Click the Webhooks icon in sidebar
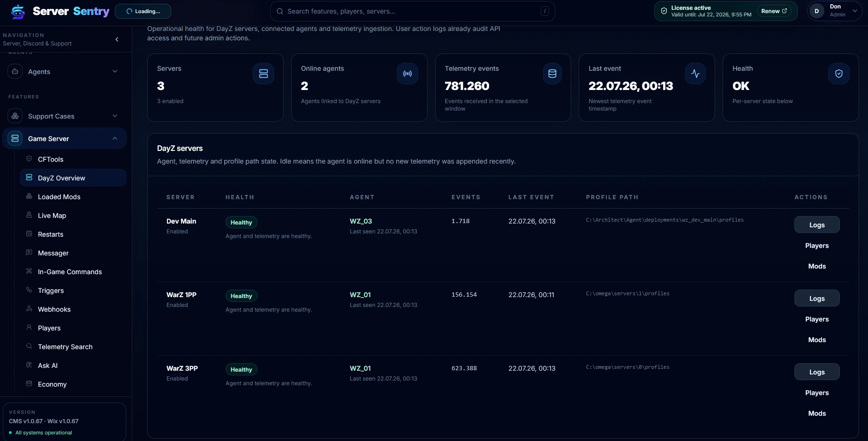The image size is (868, 441). (x=29, y=309)
